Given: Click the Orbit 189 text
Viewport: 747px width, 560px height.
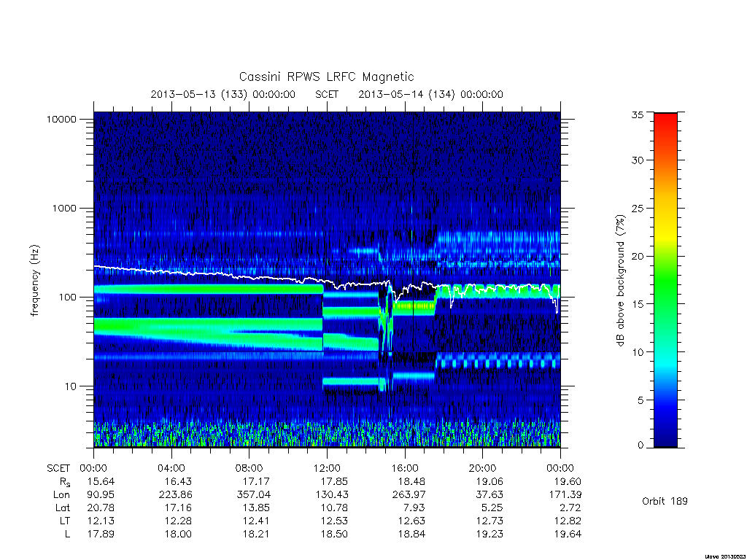Looking at the screenshot, I should tap(665, 501).
